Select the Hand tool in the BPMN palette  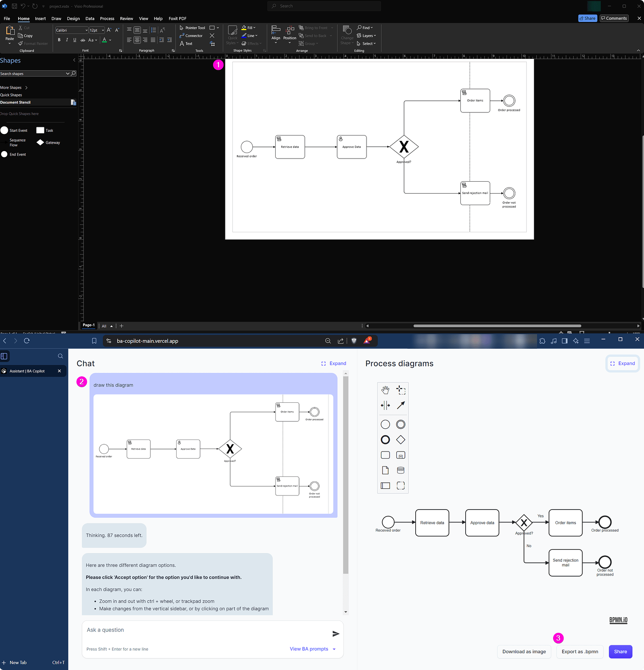point(385,390)
